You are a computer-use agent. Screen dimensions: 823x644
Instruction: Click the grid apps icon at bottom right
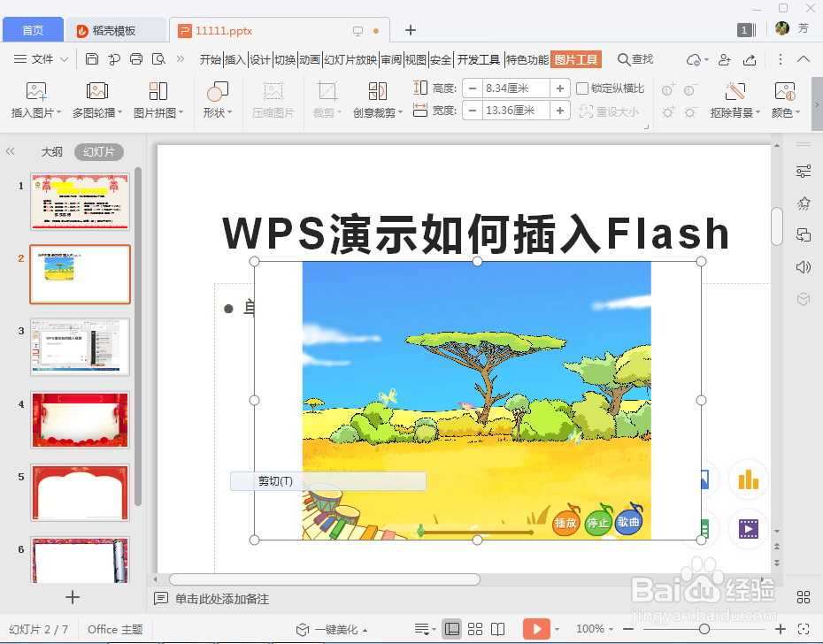804,597
